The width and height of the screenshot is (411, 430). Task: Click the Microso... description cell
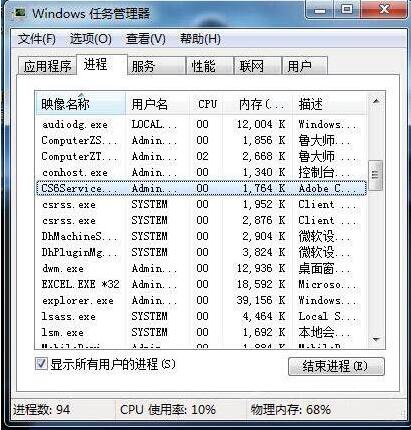tap(327, 284)
